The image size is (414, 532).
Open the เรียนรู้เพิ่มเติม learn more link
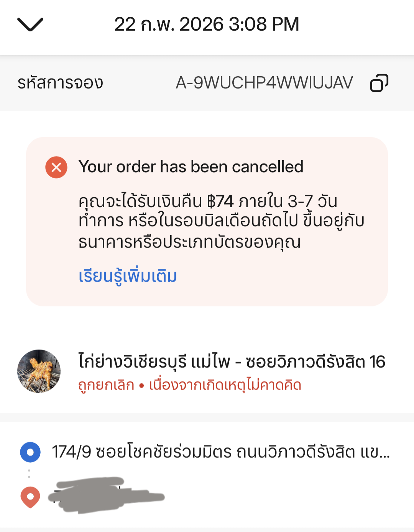(128, 276)
